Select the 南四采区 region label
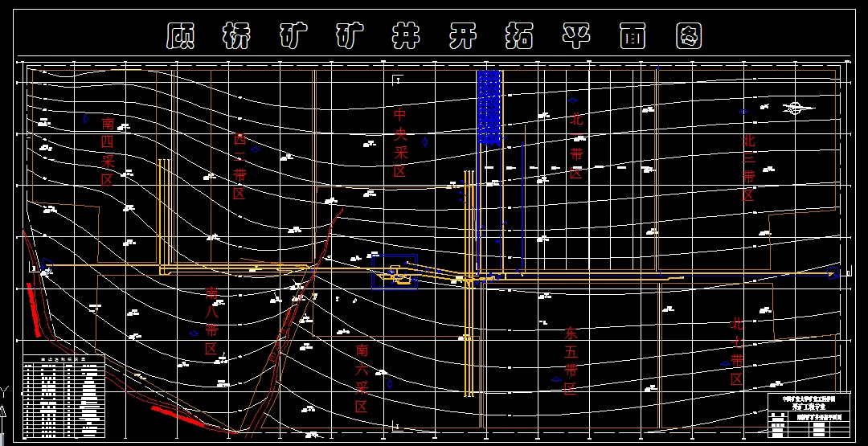868x446 pixels. pos(108,151)
